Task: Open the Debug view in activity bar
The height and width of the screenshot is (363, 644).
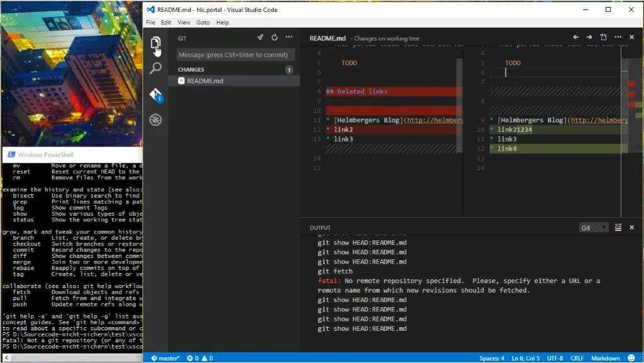Action: [x=155, y=120]
